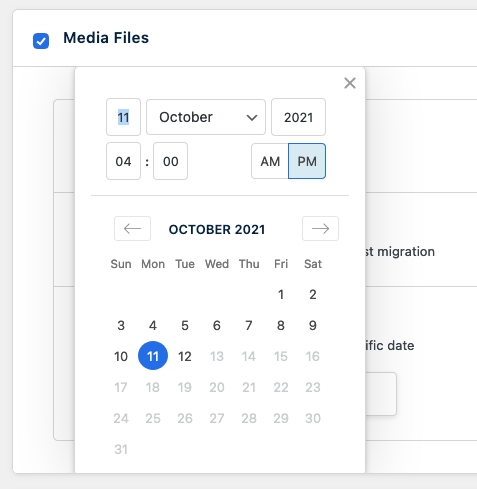This screenshot has height=489, width=477.
Task: Select AM in the time toggle
Action: (x=270, y=161)
